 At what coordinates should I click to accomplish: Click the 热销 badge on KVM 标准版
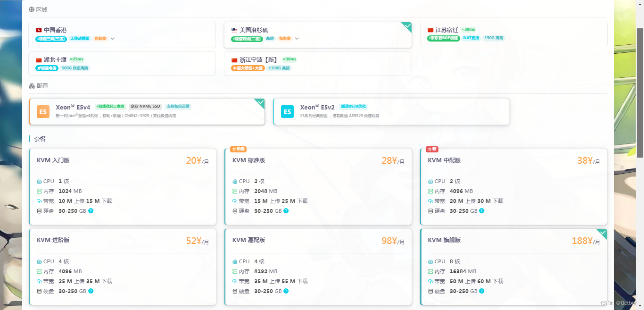point(239,149)
